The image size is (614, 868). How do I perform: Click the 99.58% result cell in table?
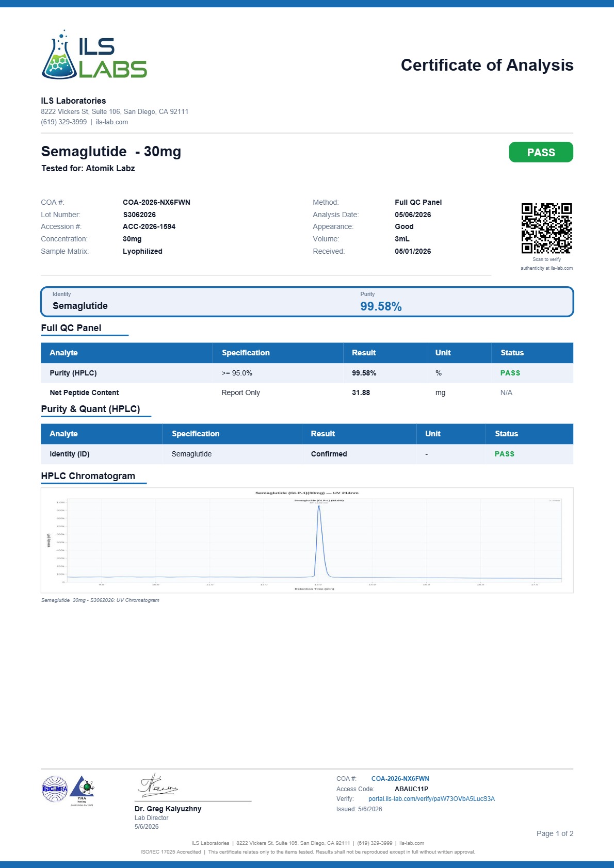click(364, 373)
